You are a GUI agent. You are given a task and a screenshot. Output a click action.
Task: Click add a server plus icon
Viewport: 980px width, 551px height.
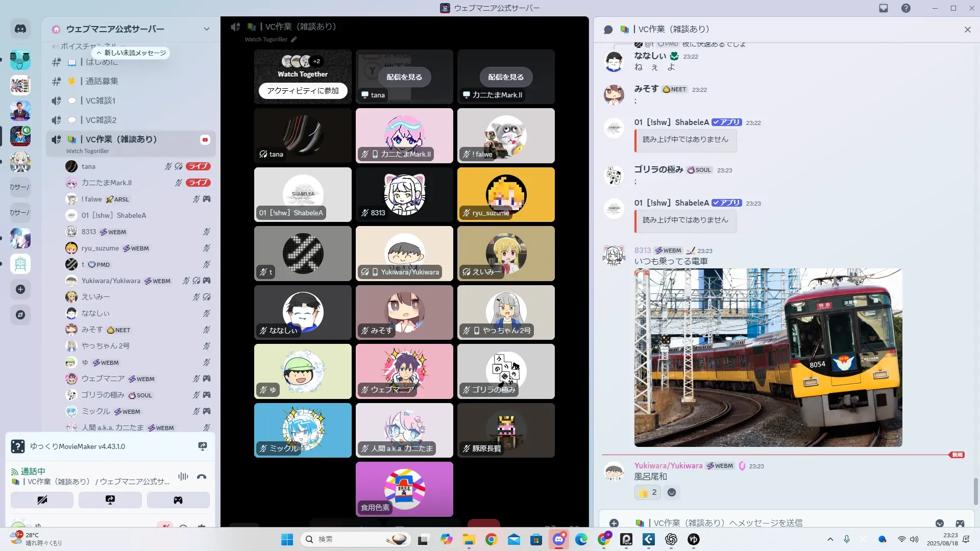pos(20,289)
